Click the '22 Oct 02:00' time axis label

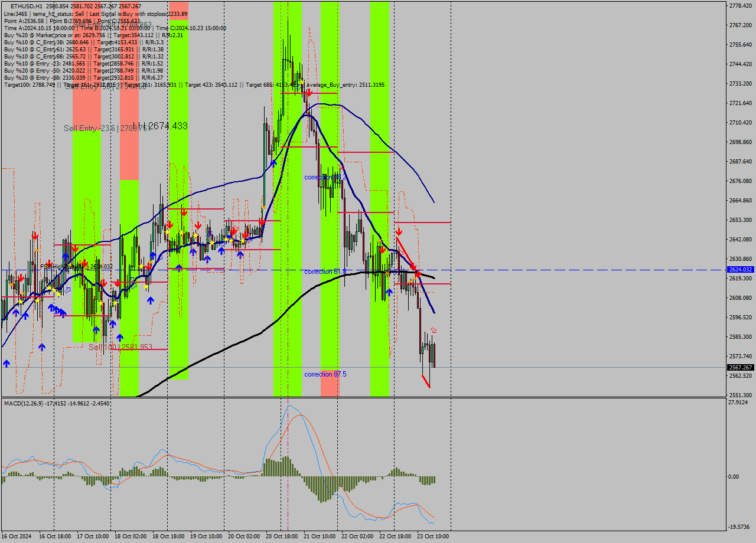click(x=357, y=537)
